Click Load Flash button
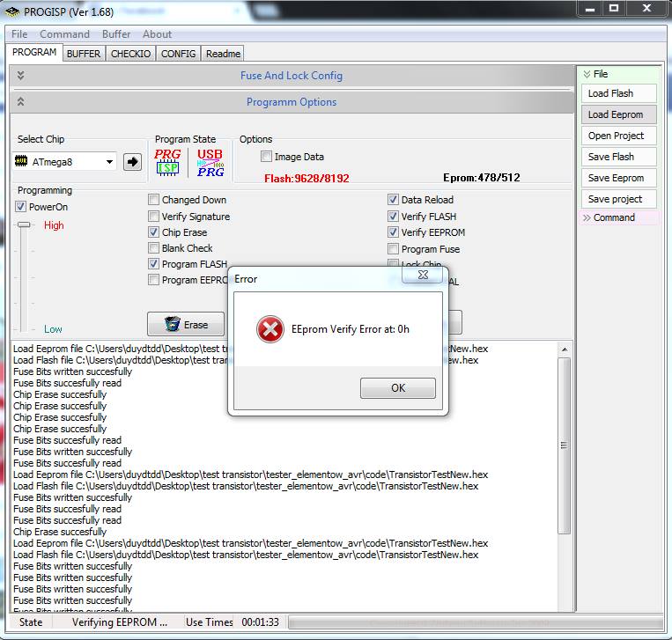Viewport: 672px width, 640px height. [x=618, y=93]
